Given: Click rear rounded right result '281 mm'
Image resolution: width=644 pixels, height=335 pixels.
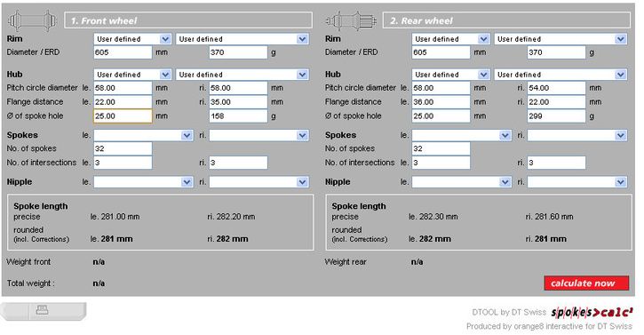Looking at the screenshot, I should pyautogui.click(x=550, y=239).
